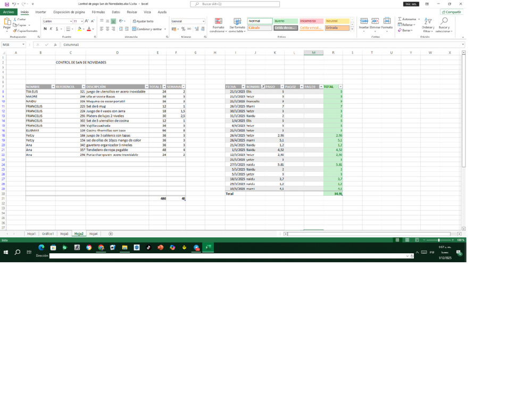This screenshot has width=532, height=399.
Task: Click the formula bar showing Columna1
Action: click(261, 45)
